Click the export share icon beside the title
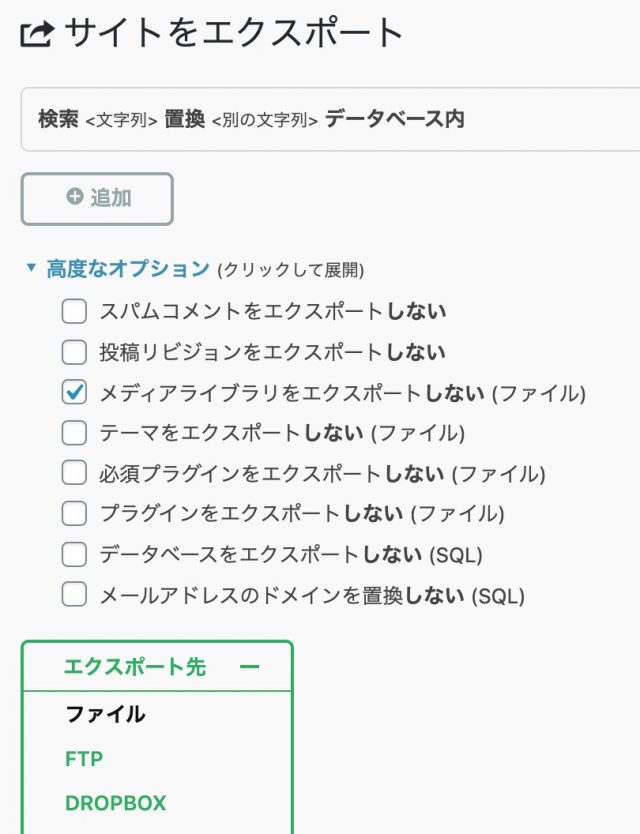 [x=37, y=35]
